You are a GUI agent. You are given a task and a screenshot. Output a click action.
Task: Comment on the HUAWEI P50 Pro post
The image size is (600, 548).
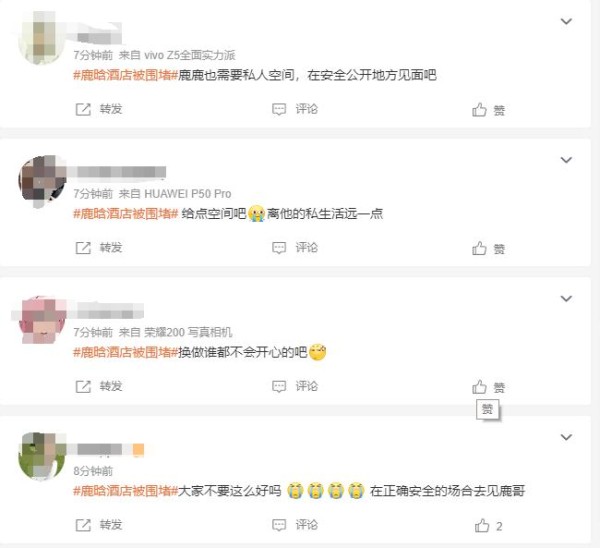(x=295, y=248)
